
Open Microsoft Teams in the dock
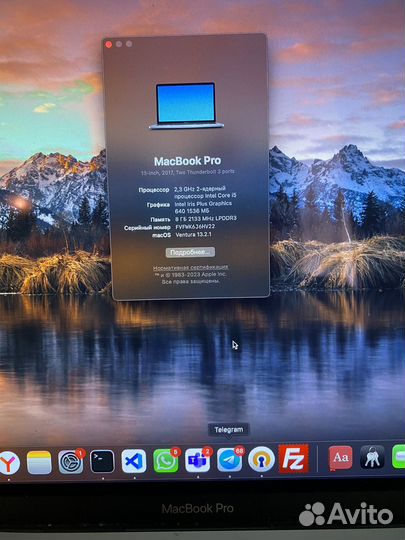(x=197, y=460)
